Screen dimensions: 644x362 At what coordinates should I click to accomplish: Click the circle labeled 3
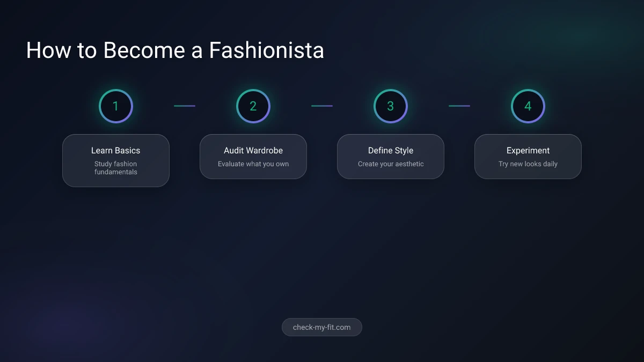point(391,106)
